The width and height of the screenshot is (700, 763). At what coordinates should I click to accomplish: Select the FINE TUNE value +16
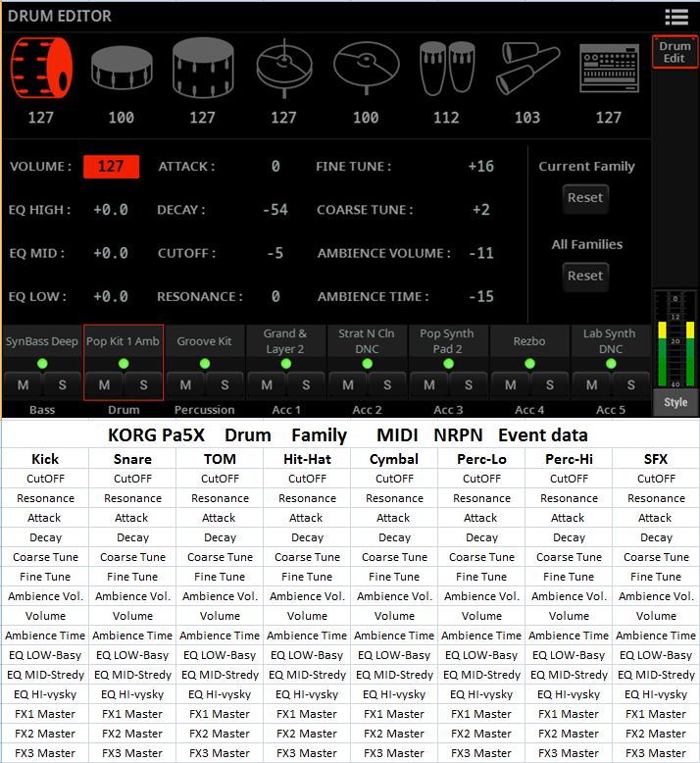(x=480, y=167)
